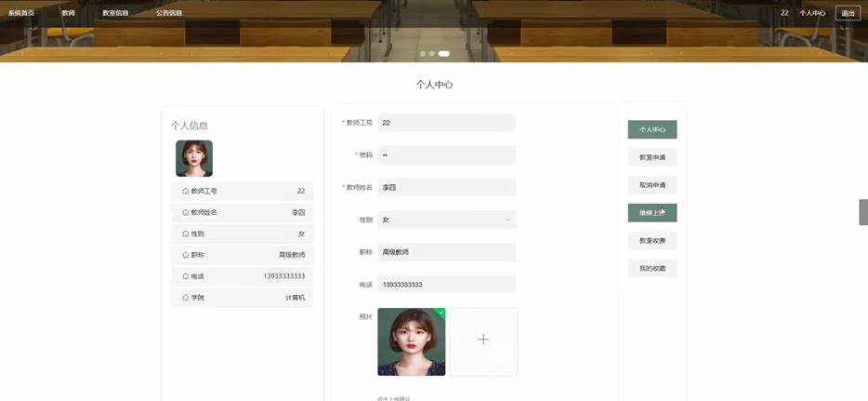Click value 高级教师 in 职称 info row
This screenshot has height=401, width=868.
pyautogui.click(x=292, y=255)
